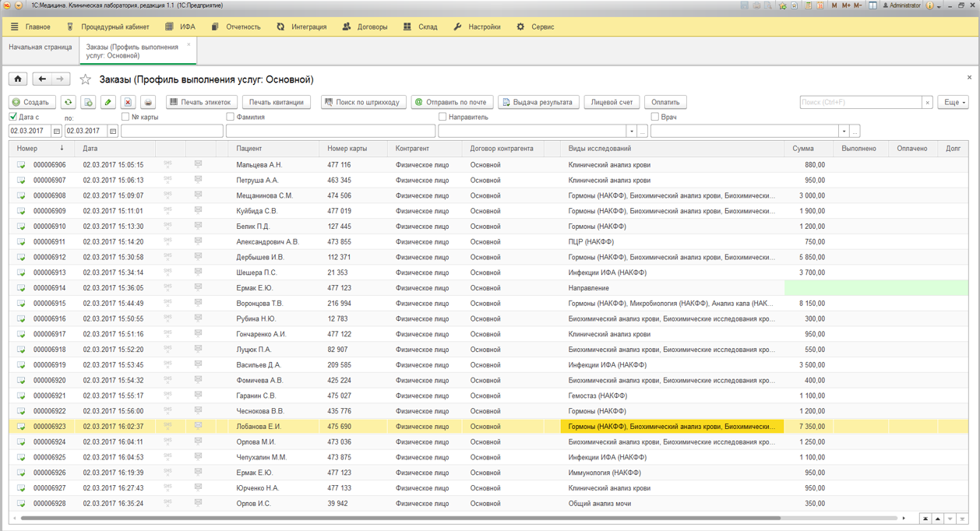980x531 pixels.
Task: Expand the Направитель dropdown list
Action: click(x=632, y=131)
